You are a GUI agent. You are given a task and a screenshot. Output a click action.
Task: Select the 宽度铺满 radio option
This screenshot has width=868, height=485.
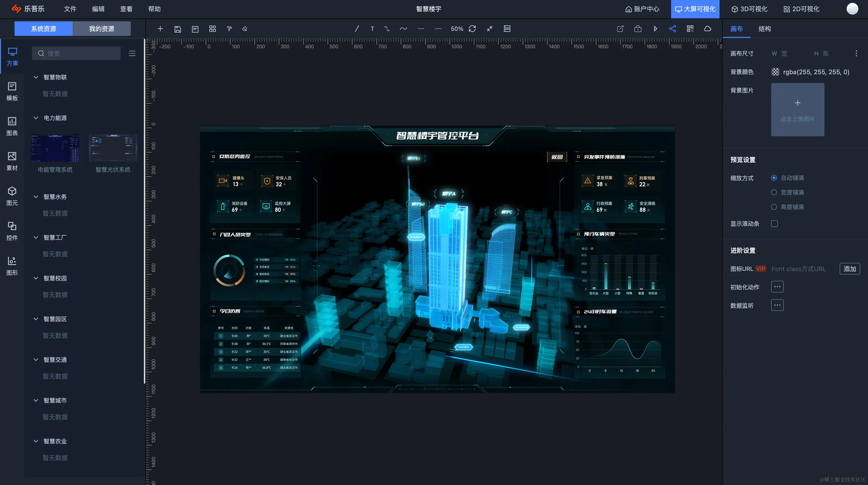774,192
